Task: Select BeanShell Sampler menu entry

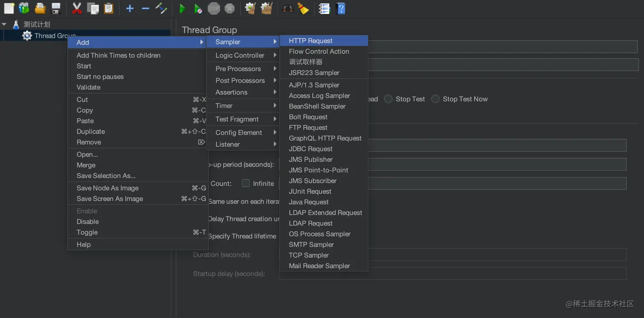Action: [324, 106]
